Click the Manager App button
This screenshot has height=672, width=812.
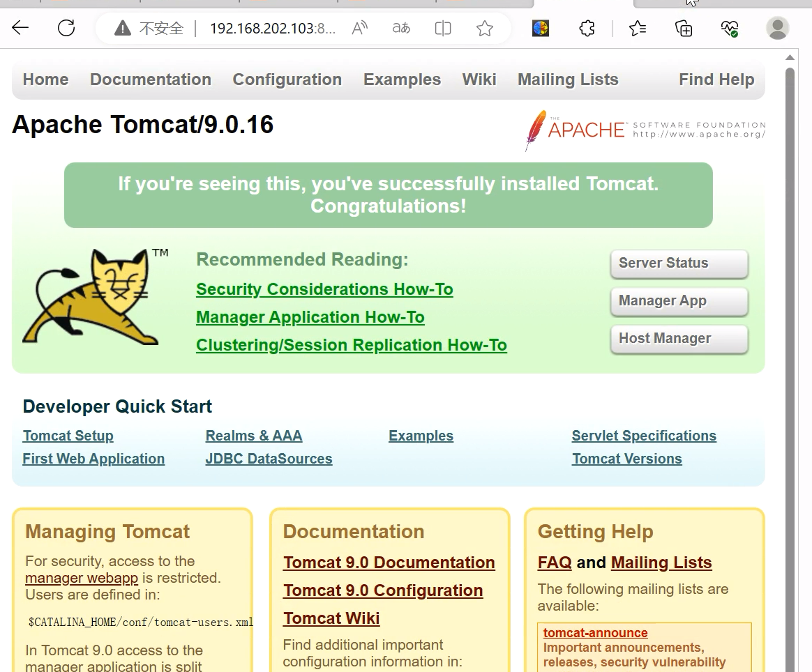click(679, 302)
